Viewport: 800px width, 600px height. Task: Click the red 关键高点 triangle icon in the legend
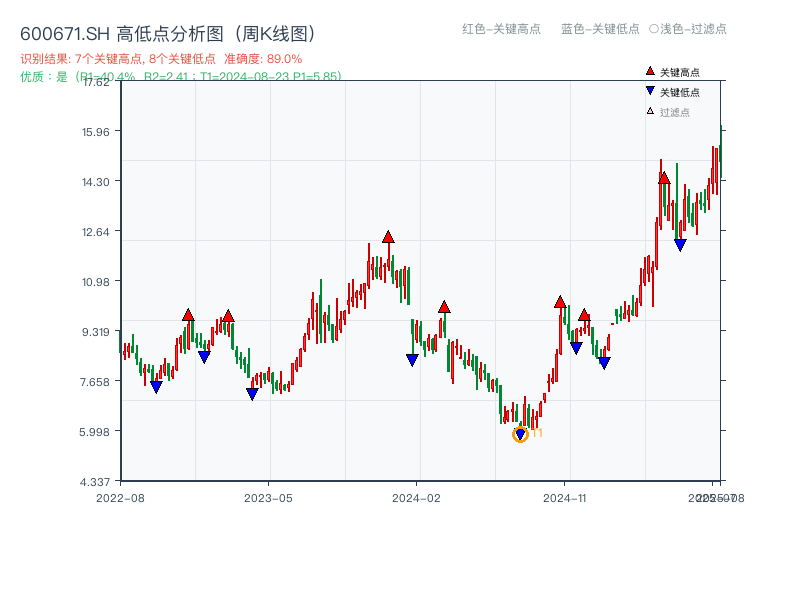(649, 71)
